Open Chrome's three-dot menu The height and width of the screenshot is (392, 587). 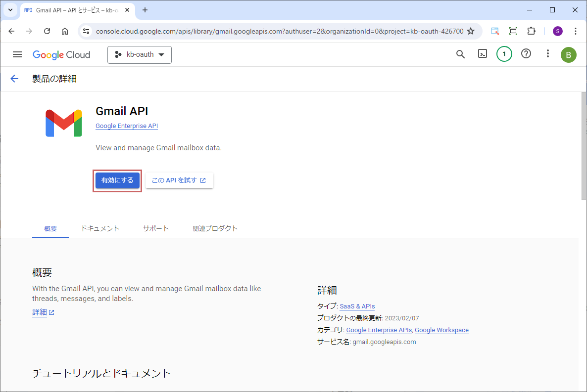point(575,31)
